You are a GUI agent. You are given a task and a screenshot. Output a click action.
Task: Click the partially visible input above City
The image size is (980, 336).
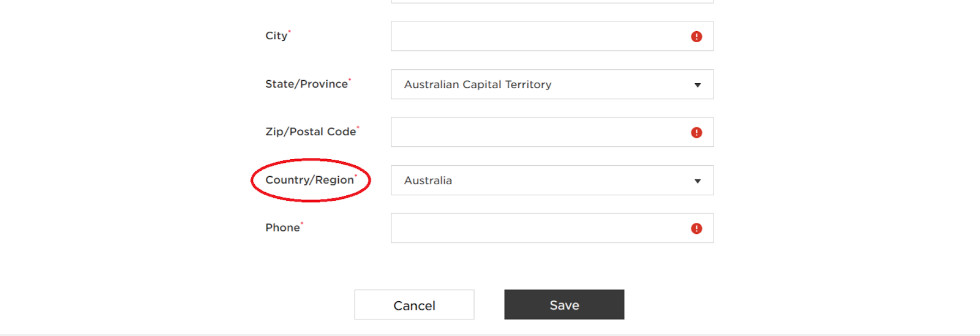552,2
